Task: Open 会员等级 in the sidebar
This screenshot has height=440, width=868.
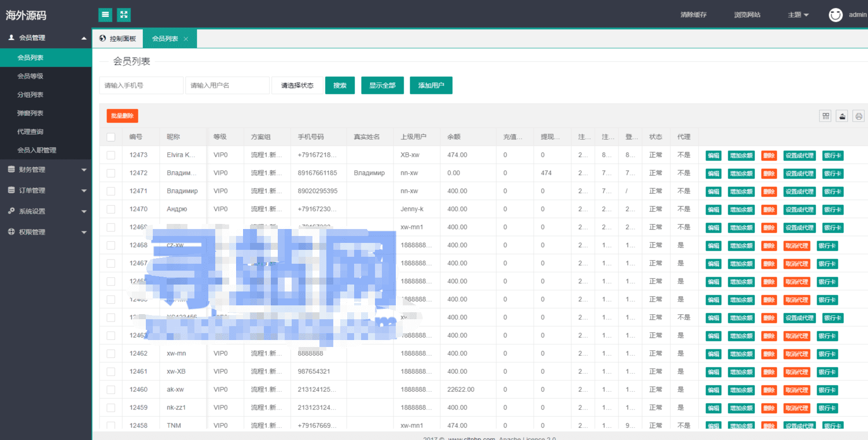Action: coord(30,76)
